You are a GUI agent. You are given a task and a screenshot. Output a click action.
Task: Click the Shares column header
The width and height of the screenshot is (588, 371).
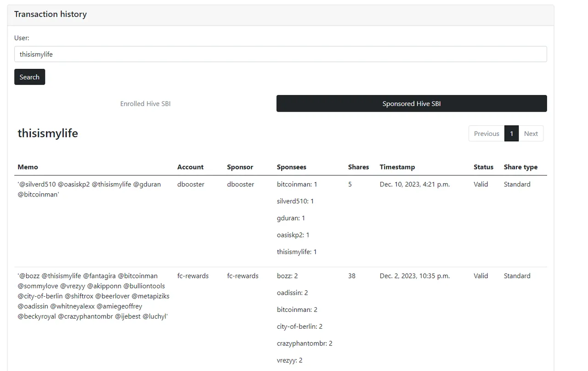click(x=358, y=167)
